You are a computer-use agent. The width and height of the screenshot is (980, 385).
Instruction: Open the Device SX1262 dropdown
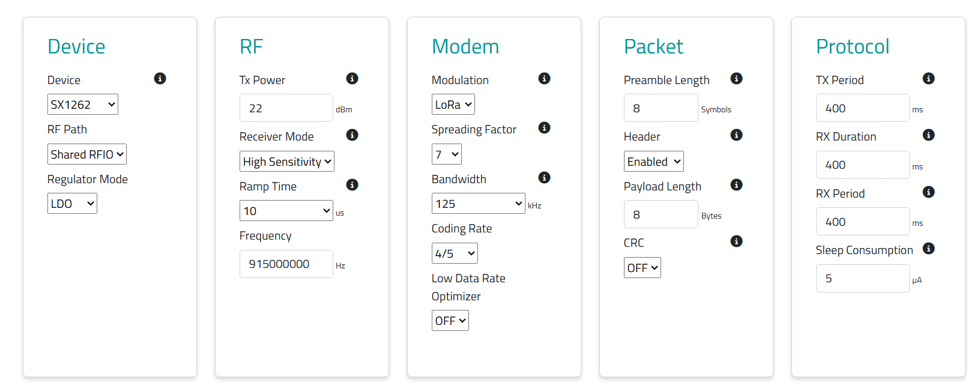pos(83,105)
